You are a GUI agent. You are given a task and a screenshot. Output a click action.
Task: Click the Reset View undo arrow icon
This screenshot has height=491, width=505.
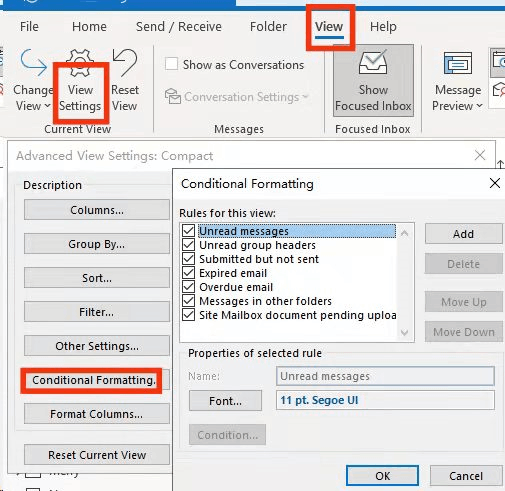pyautogui.click(x=125, y=62)
